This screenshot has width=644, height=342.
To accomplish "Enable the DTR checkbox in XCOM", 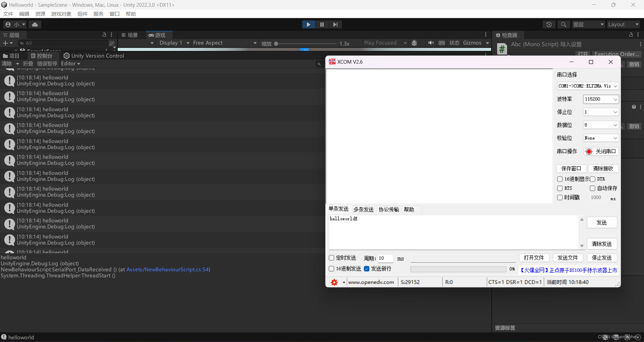I will [x=593, y=179].
